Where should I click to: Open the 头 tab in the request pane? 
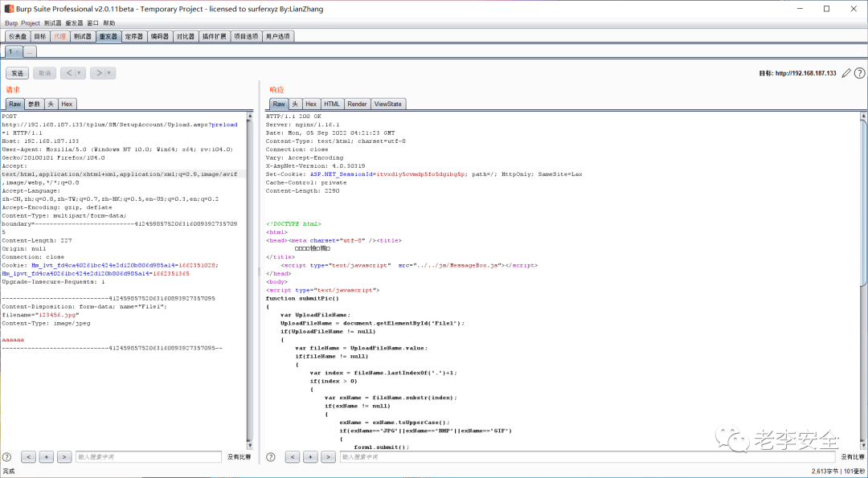(x=51, y=104)
